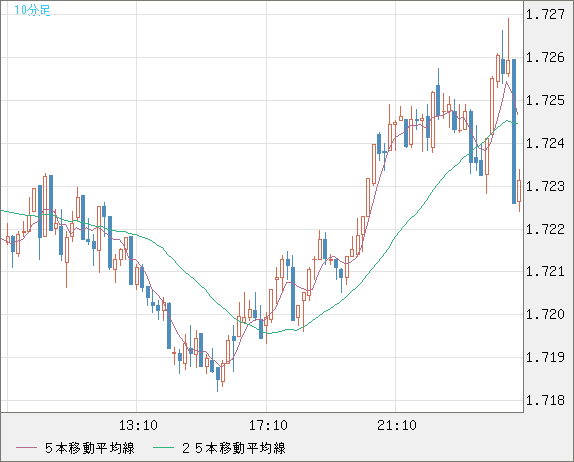Click the 17:10 time axis label
This screenshot has height=462, width=574.
coord(268,425)
